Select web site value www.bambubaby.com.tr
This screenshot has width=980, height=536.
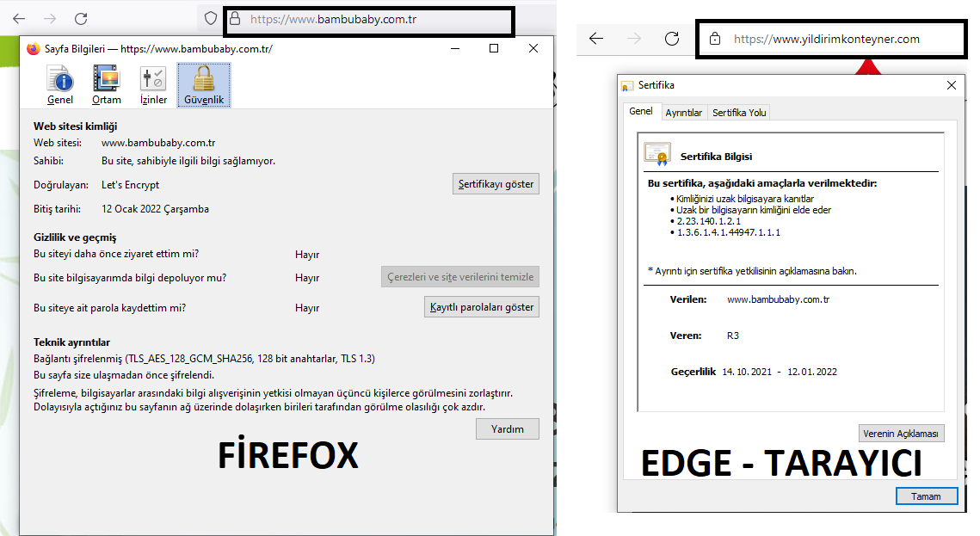pos(158,143)
